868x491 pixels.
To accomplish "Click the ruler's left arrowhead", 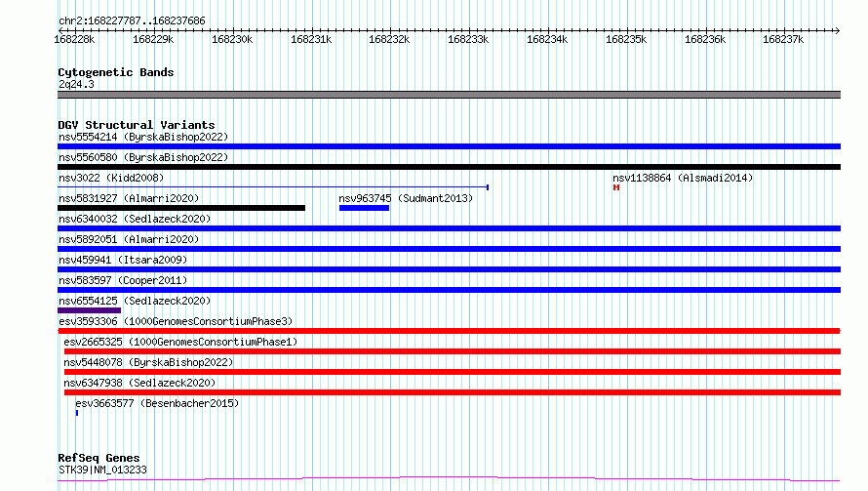I will point(60,30).
